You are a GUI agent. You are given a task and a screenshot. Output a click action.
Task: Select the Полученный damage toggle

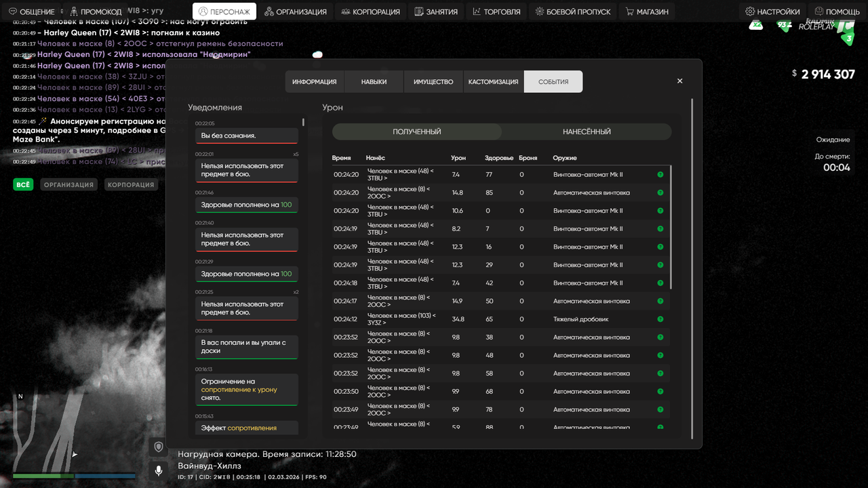point(417,132)
